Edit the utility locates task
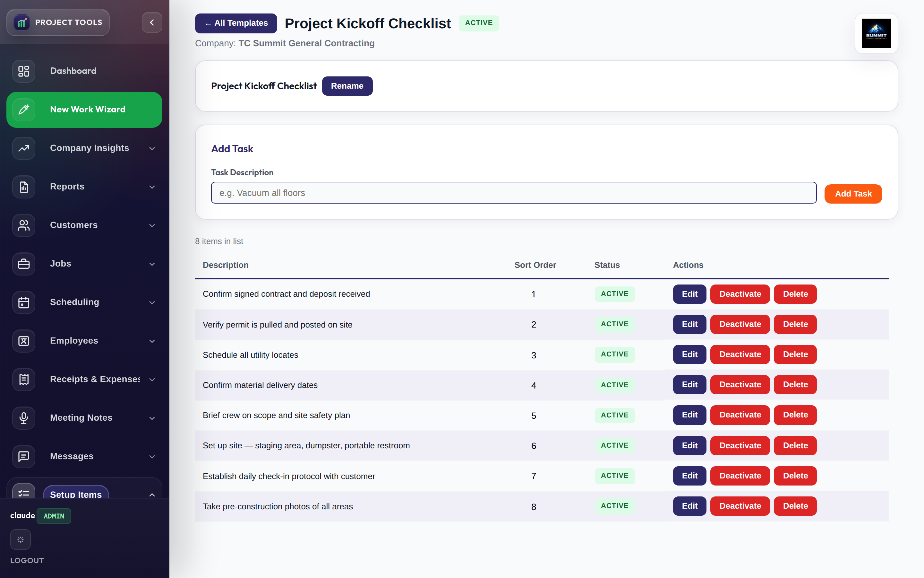Image resolution: width=924 pixels, height=578 pixels. click(x=689, y=355)
